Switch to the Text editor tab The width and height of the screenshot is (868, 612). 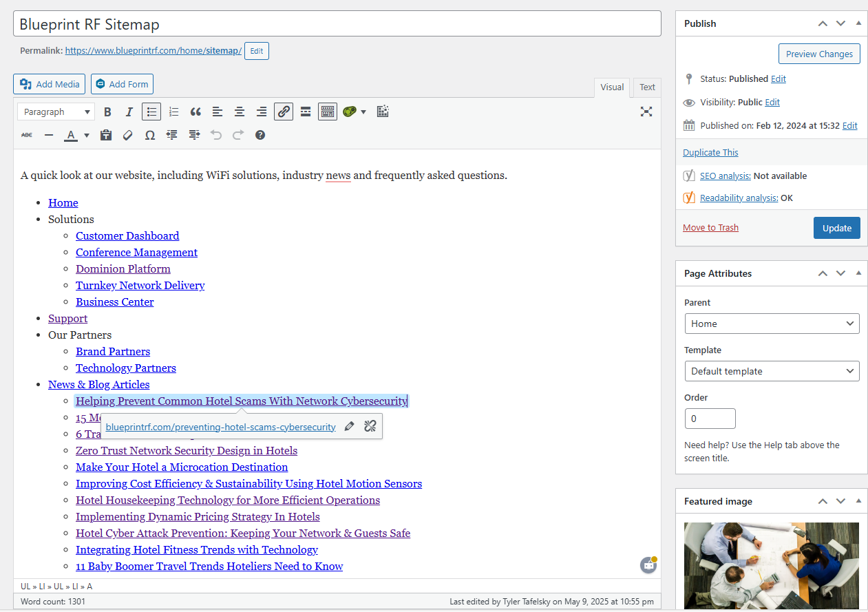coord(647,87)
